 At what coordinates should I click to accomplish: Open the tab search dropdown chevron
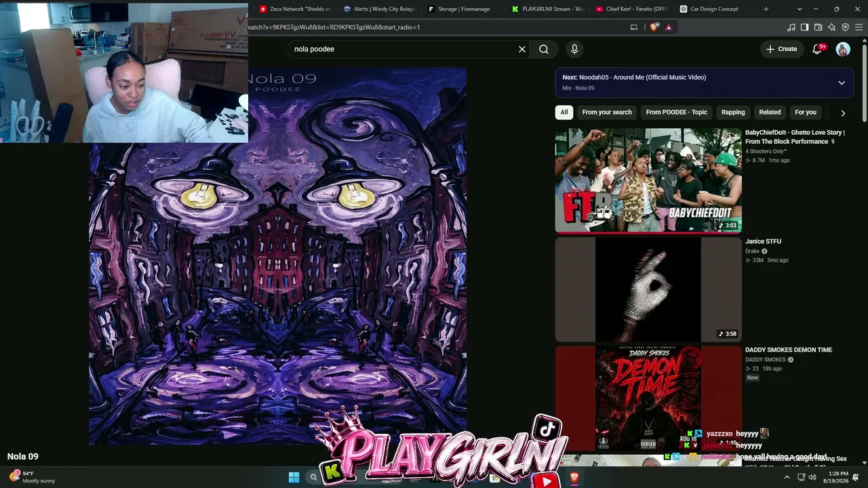click(800, 9)
